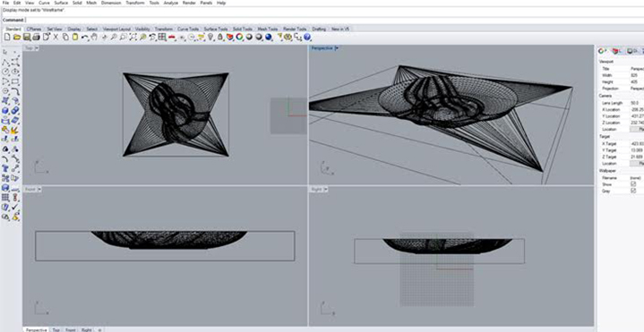Screen dimensions: 644x332
Task: Click the Explode icon in left sidebar
Action: coord(15,130)
